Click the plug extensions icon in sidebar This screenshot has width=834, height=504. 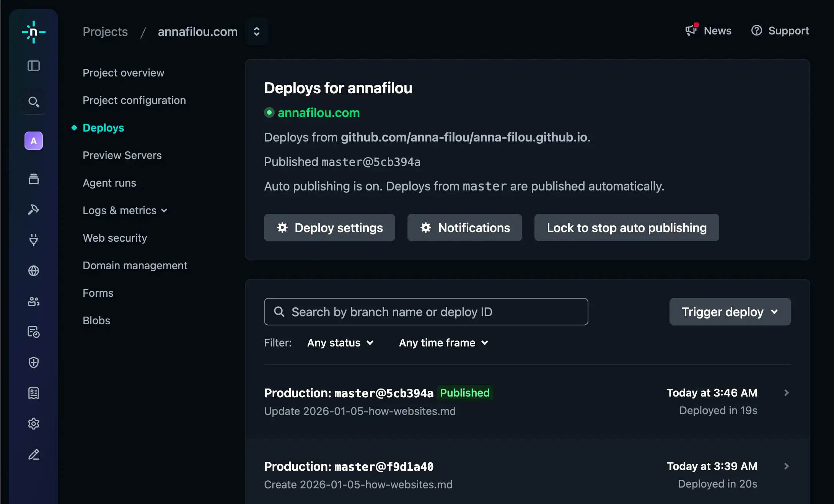(x=34, y=240)
